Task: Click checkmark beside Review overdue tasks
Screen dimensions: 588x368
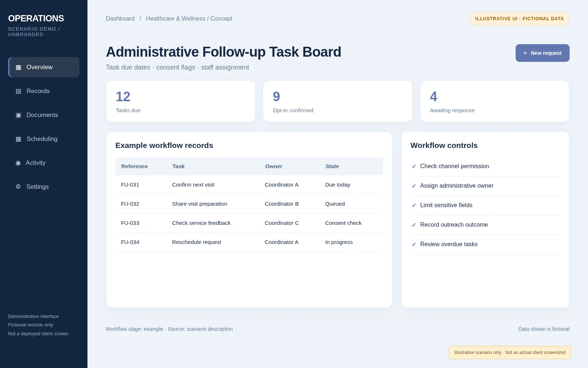Action: pos(414,244)
